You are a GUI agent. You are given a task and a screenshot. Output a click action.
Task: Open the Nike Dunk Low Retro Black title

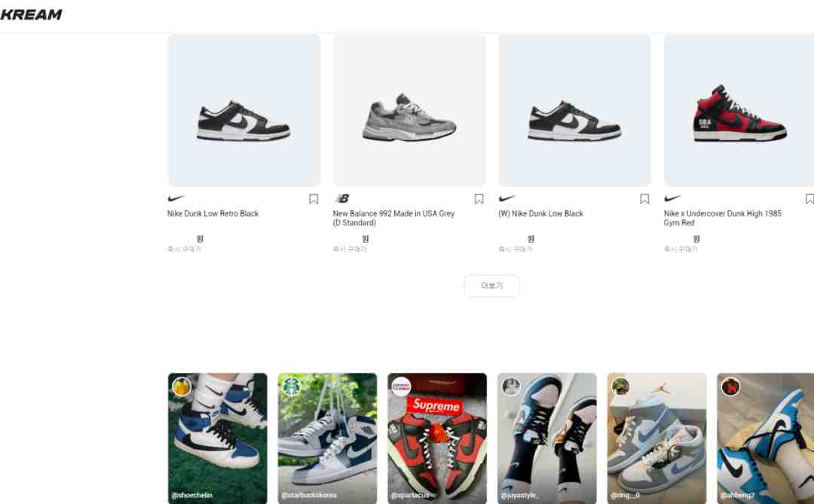213,213
